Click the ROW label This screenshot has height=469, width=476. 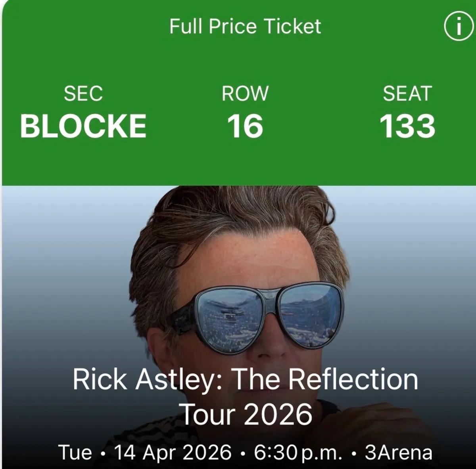245,94
